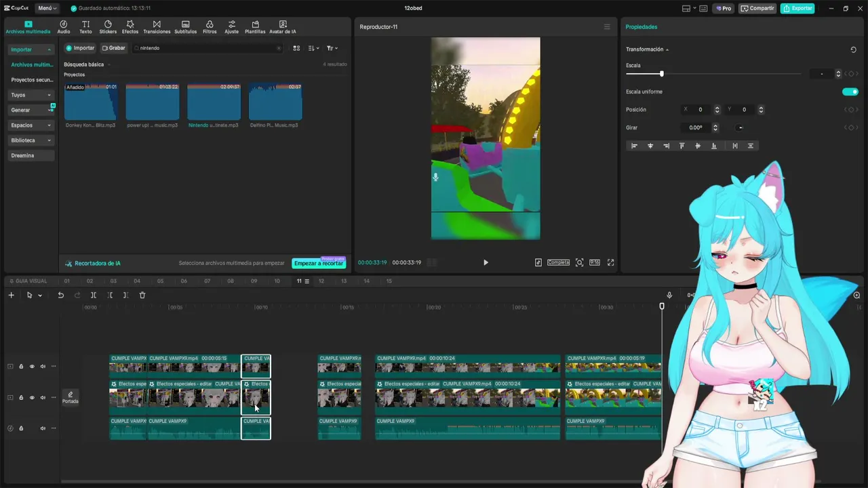Align the clip to the top edge

point(682,146)
